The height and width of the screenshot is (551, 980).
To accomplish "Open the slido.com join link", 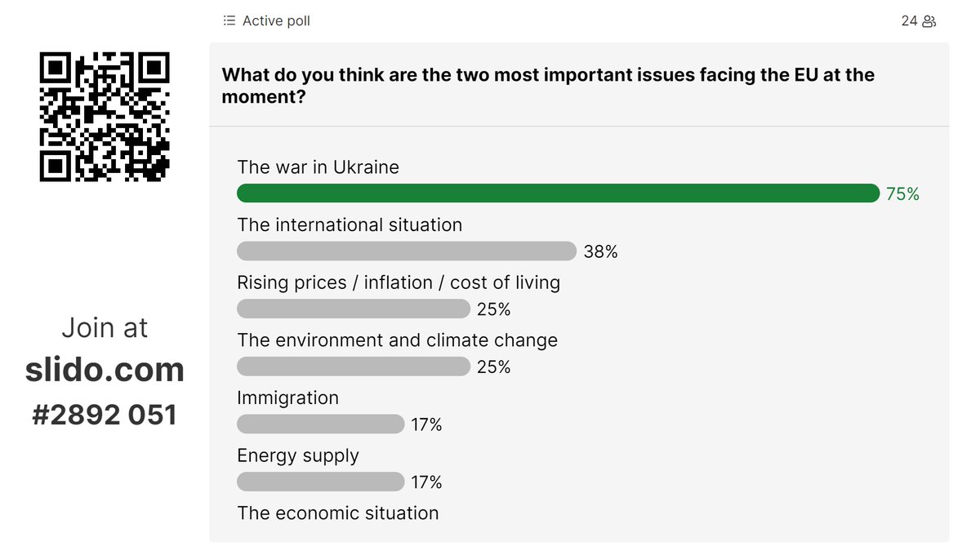I will [x=105, y=370].
